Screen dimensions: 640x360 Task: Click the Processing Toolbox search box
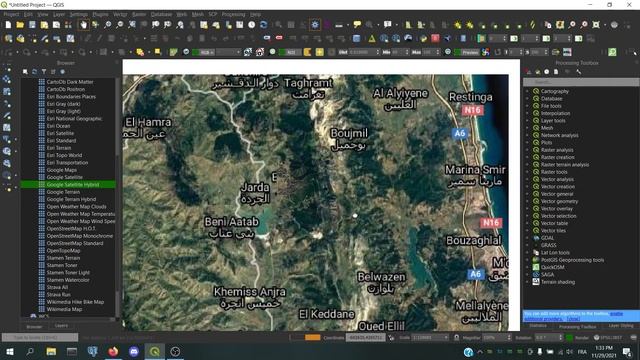pyautogui.click(x=581, y=82)
